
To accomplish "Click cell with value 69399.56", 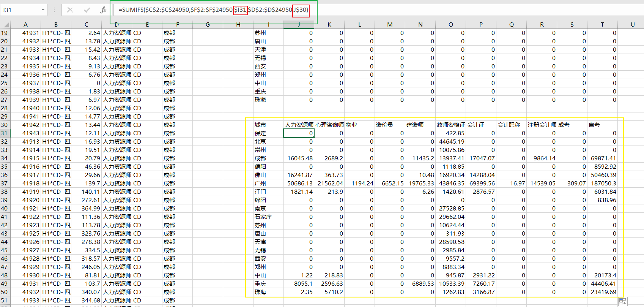I will 481,184.
